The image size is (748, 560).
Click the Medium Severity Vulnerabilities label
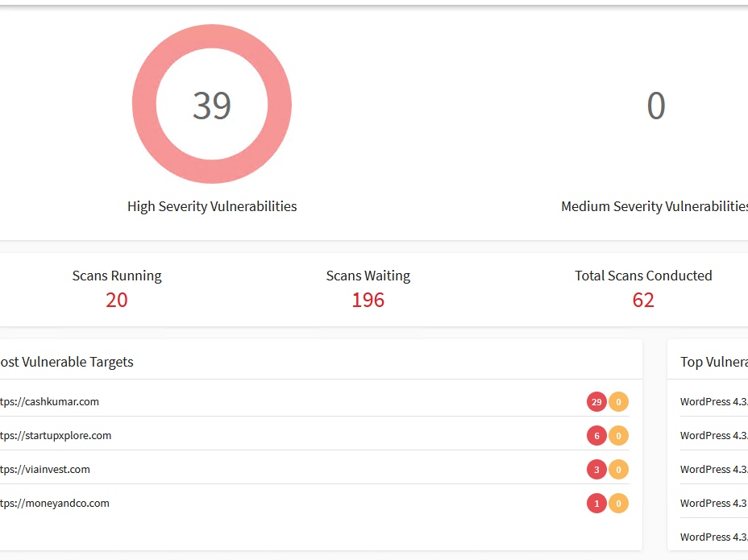[654, 206]
